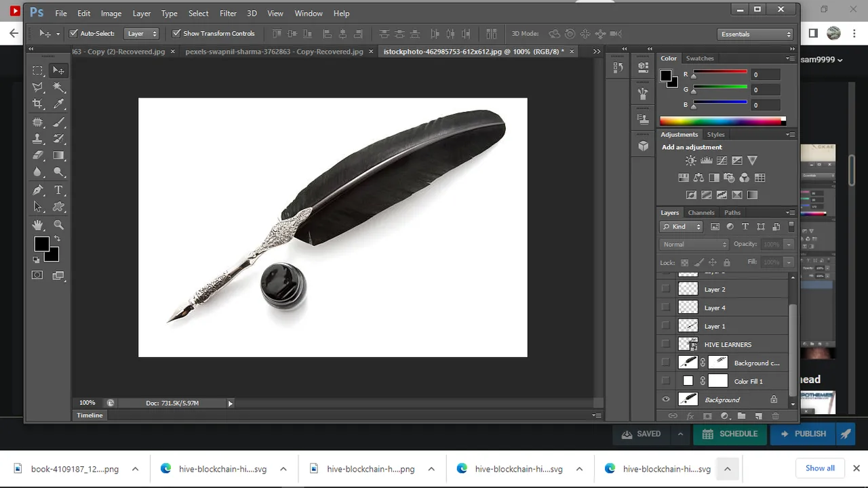This screenshot has width=868, height=488.
Task: Select the Magic Wand tool
Action: pos(58,87)
